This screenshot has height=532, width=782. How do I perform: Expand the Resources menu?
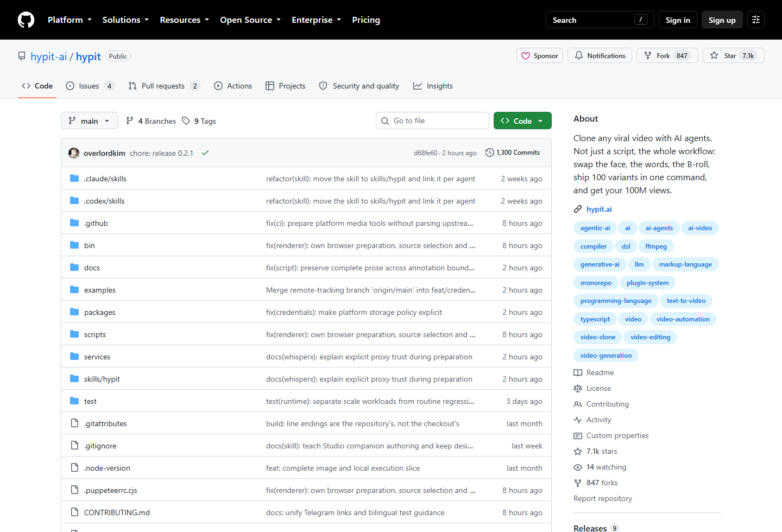tap(184, 20)
